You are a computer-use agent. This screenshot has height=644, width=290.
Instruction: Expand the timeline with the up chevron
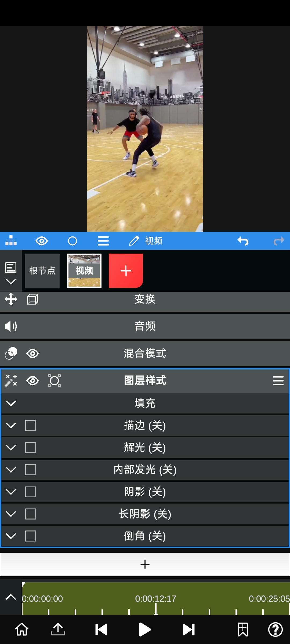(11, 597)
